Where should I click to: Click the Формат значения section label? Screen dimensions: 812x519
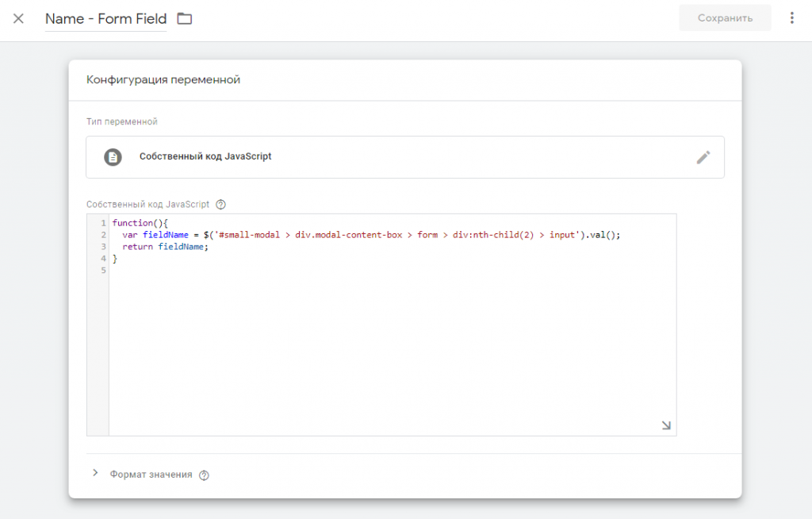pyautogui.click(x=151, y=475)
